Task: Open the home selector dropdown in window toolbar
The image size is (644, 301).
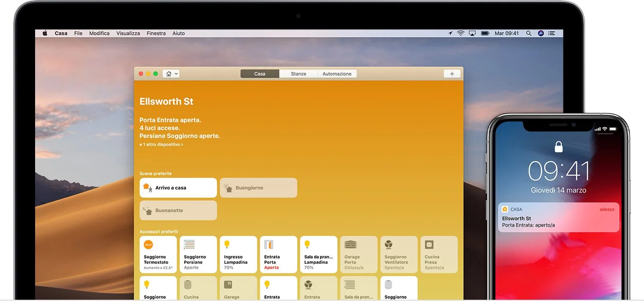Action: coord(171,74)
